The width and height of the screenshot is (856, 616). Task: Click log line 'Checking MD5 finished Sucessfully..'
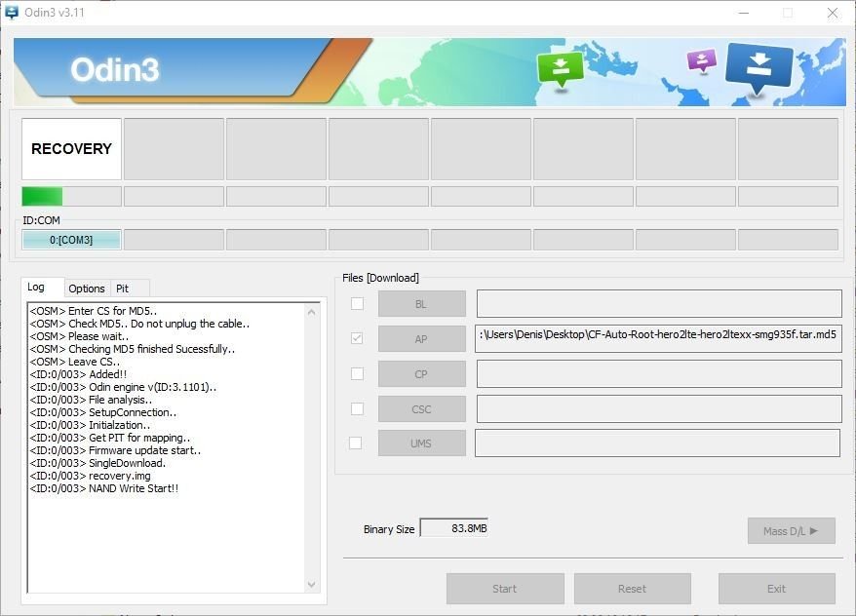tap(133, 349)
